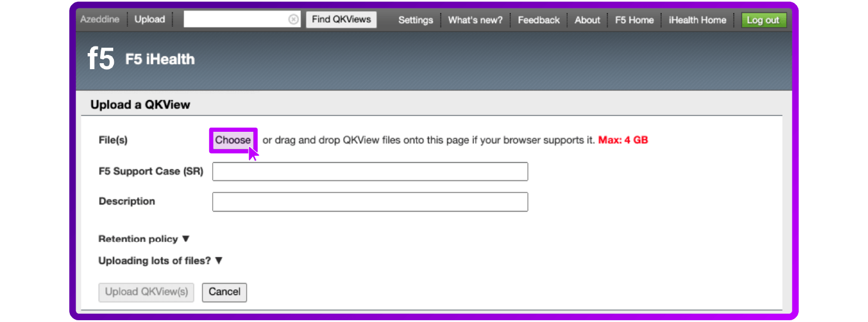Click the File(s) label

(x=113, y=141)
